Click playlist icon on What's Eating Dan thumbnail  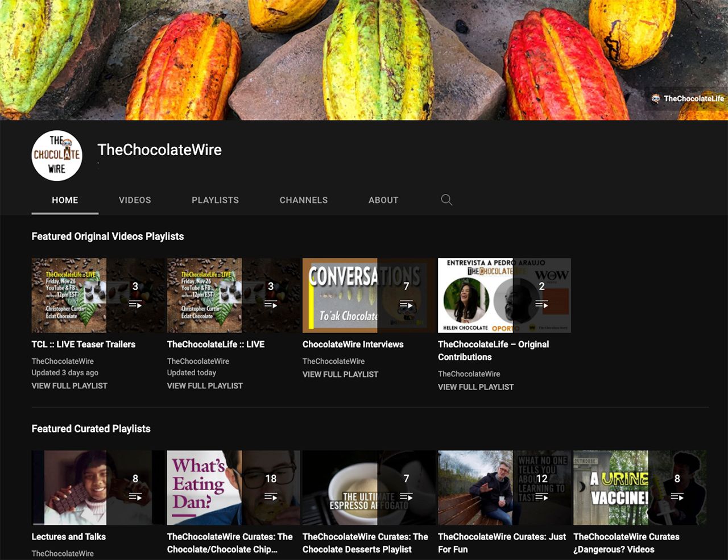pos(271,496)
